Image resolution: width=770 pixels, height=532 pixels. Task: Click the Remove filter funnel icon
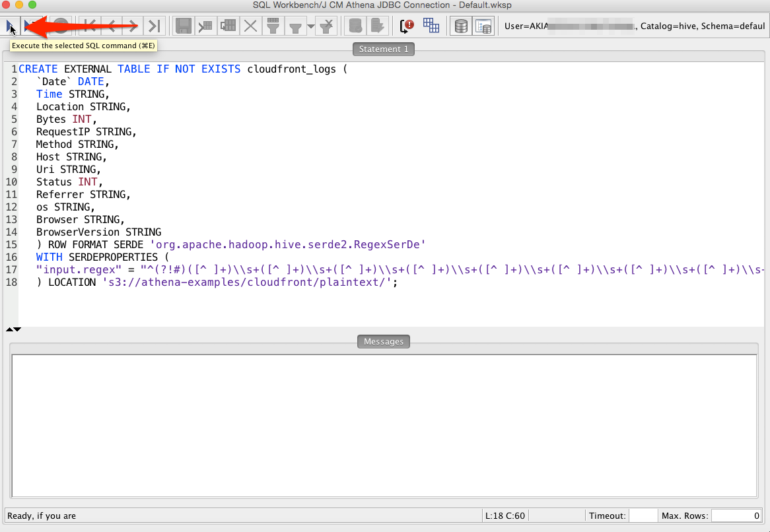tap(326, 26)
